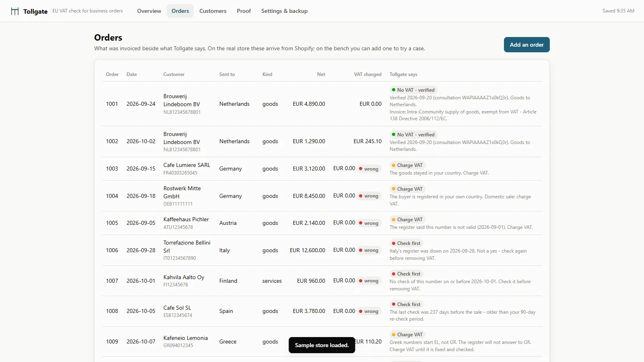Click the Charge VAT badge for order 1003
The width and height of the screenshot is (644, 362).
(407, 165)
